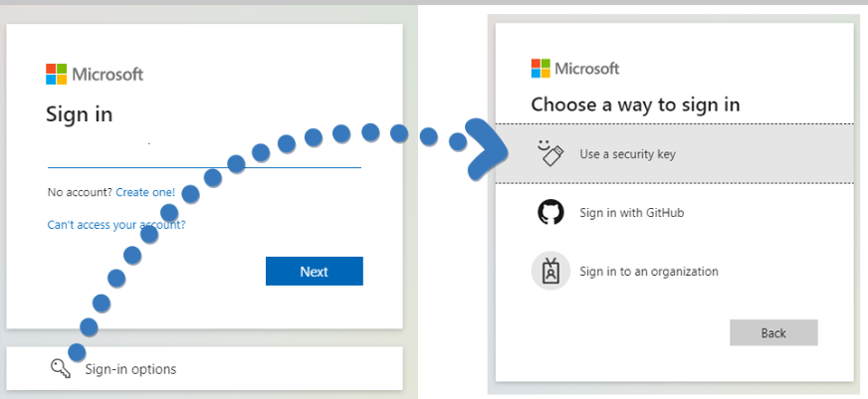The image size is (868, 399).
Task: Click the Microsoft four-square logo in the Sign in panel
Action: (x=56, y=75)
